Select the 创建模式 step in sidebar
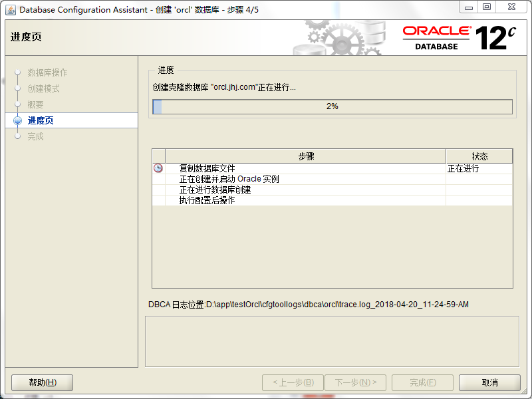Image resolution: width=532 pixels, height=399 pixels. tap(43, 88)
